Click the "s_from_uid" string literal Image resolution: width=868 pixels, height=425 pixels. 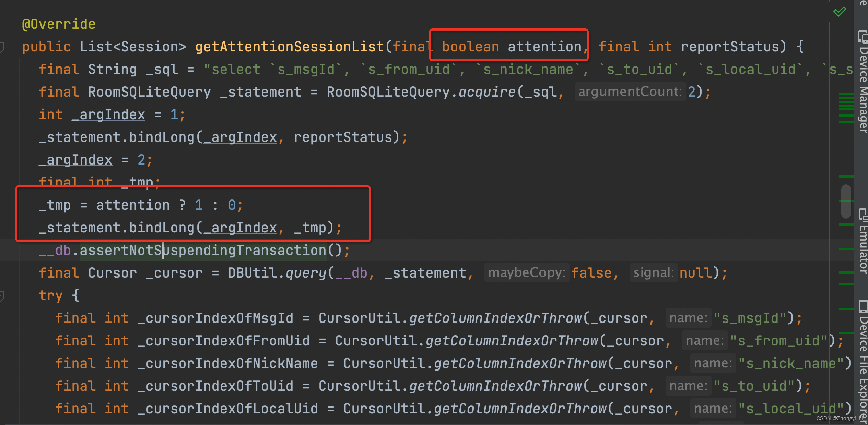point(778,341)
